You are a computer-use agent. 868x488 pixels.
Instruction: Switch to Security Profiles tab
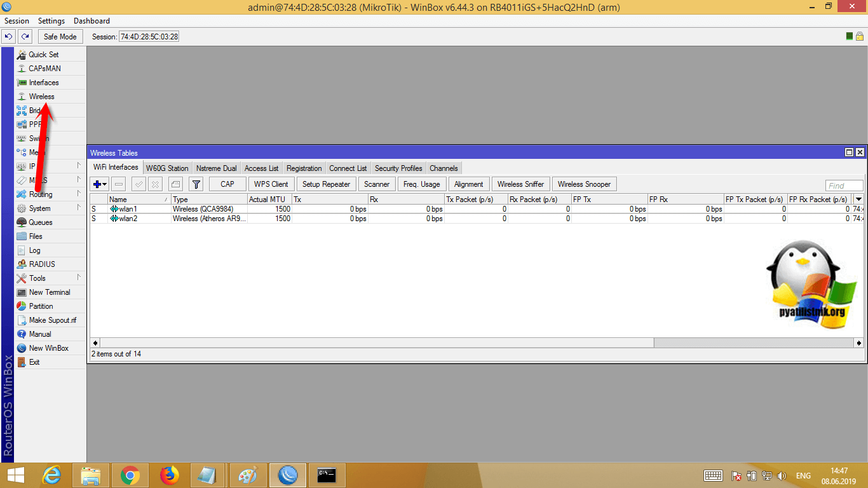click(398, 168)
